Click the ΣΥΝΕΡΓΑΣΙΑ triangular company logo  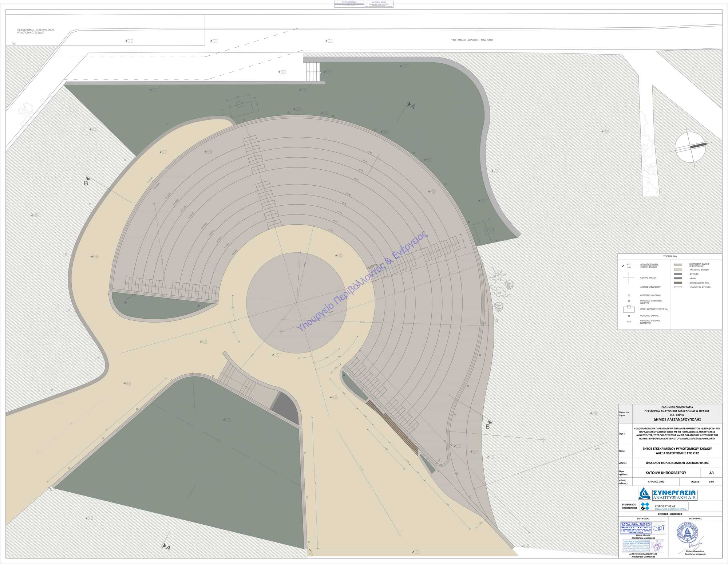point(644,493)
